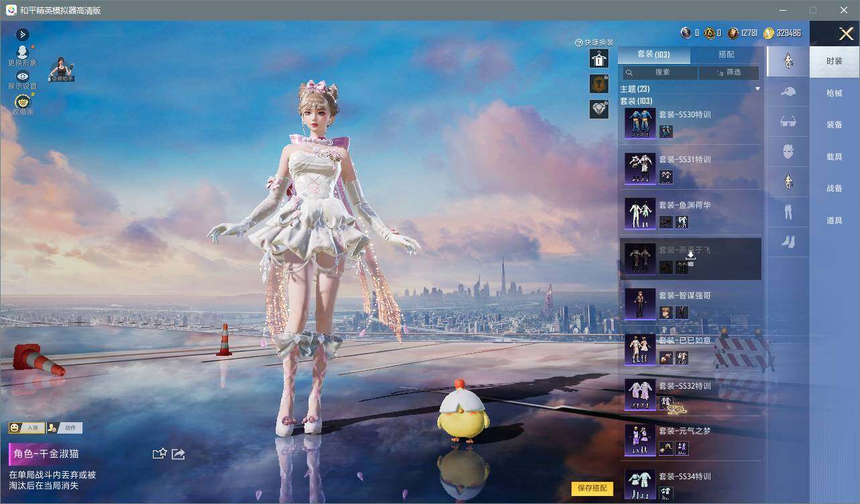Click the 快捷换装 help question icon
Screen dimensions: 860x504
[578, 43]
